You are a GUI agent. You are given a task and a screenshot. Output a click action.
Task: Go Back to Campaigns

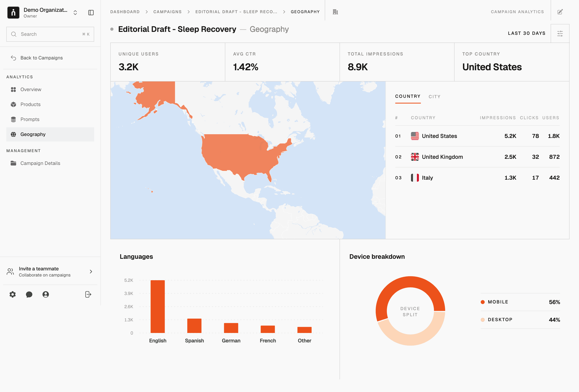[41, 58]
